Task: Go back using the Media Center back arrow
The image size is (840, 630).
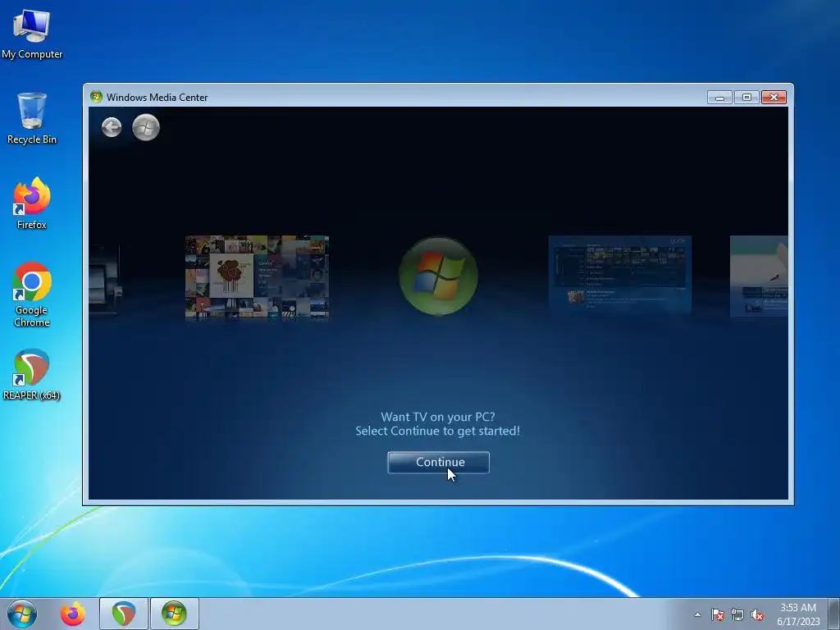Action: coord(112,127)
